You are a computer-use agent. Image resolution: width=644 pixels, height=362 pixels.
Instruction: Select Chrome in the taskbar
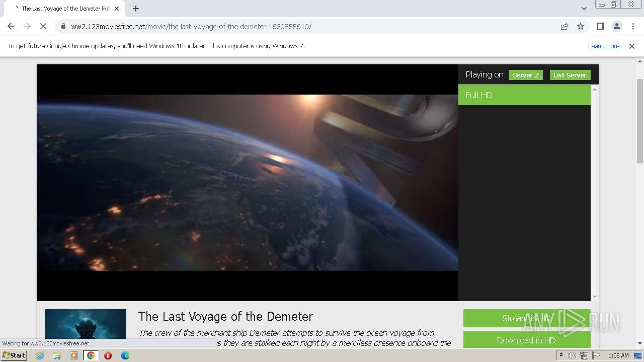[91, 355]
